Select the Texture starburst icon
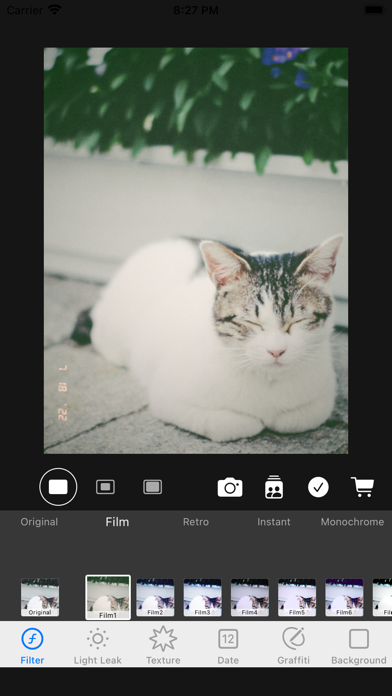 tap(163, 639)
